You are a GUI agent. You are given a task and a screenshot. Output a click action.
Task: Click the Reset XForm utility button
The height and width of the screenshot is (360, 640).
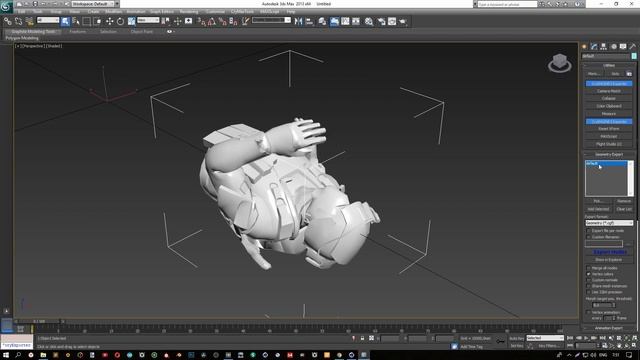coord(609,129)
